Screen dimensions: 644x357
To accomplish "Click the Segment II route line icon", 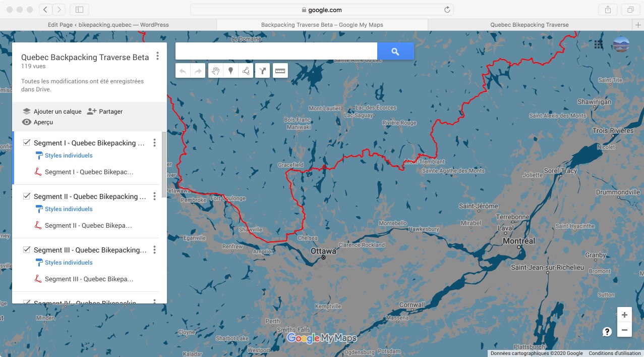I will click(x=38, y=225).
